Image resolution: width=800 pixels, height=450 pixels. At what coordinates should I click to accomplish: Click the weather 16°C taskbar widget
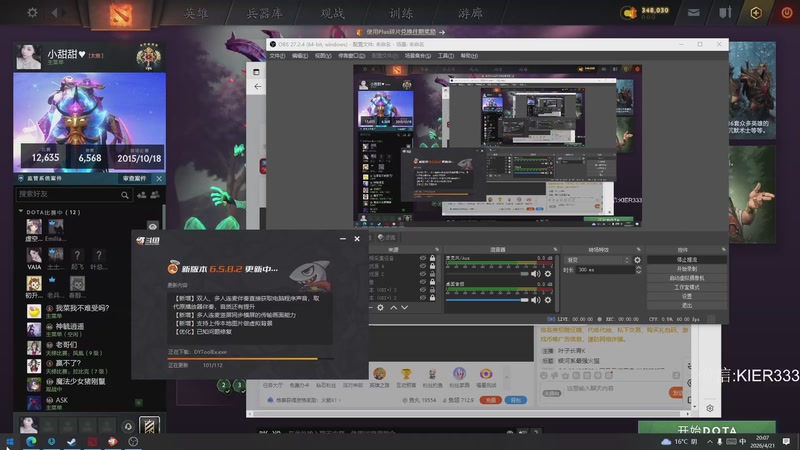[x=679, y=442]
